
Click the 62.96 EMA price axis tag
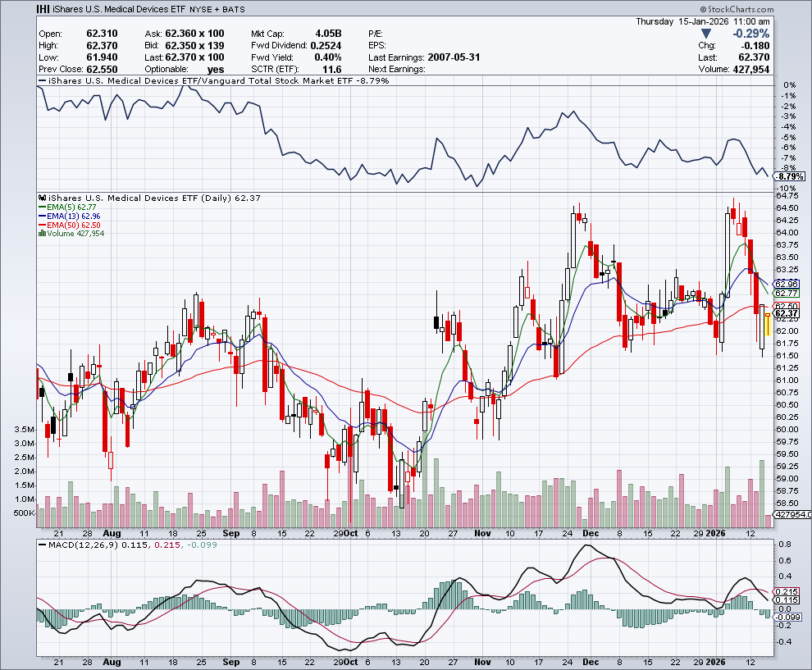[786, 285]
